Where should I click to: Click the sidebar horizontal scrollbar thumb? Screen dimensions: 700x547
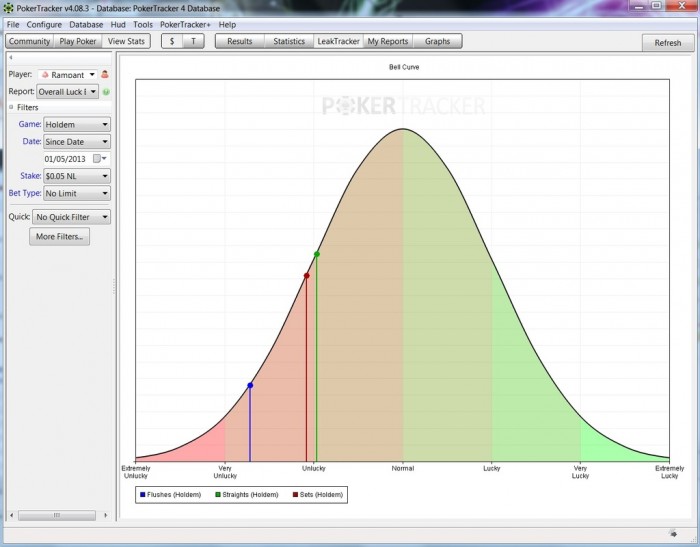[x=56, y=515]
